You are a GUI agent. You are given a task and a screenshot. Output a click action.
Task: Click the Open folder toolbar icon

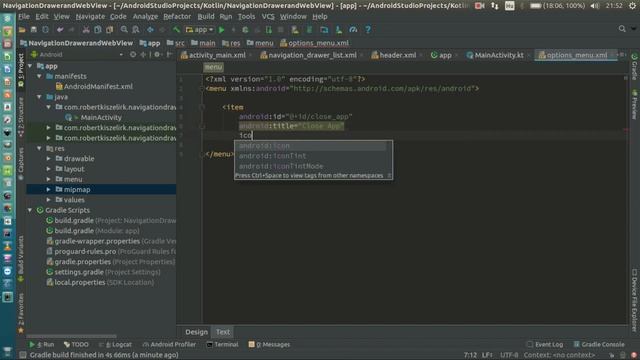[22, 30]
